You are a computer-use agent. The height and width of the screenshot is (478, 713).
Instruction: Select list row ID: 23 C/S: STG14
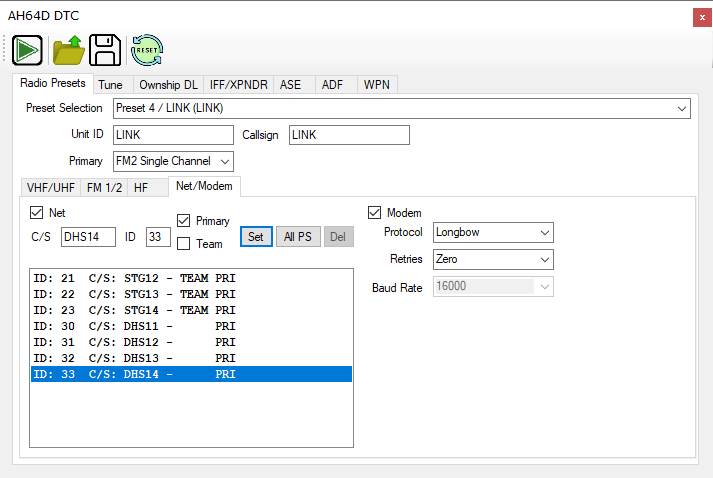(191, 310)
